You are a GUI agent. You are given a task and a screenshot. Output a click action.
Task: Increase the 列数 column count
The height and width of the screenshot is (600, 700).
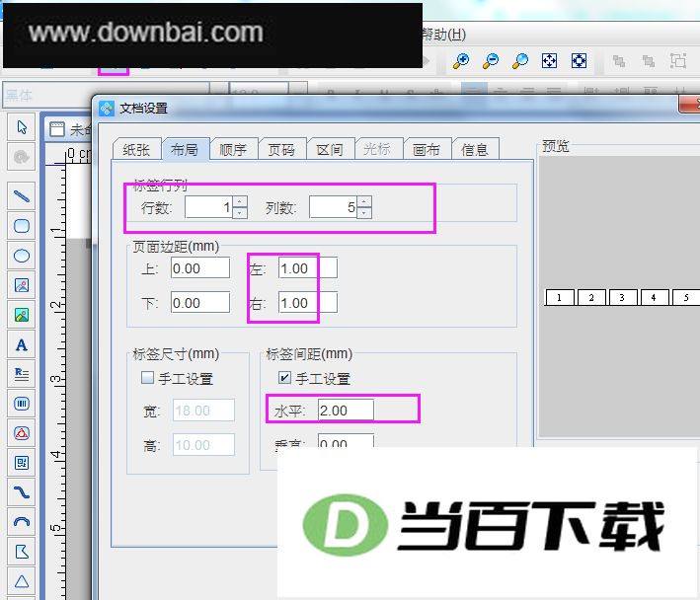(364, 201)
